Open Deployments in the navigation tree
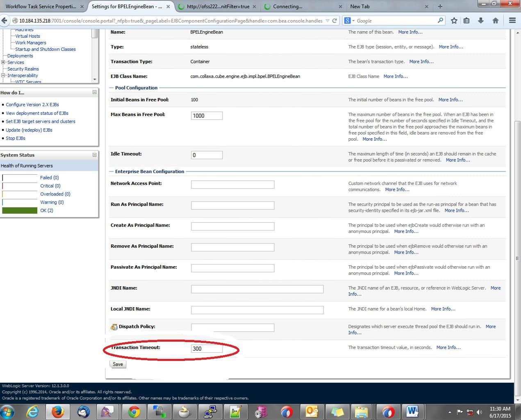Screen dimensions: 521x420 (x=20, y=56)
